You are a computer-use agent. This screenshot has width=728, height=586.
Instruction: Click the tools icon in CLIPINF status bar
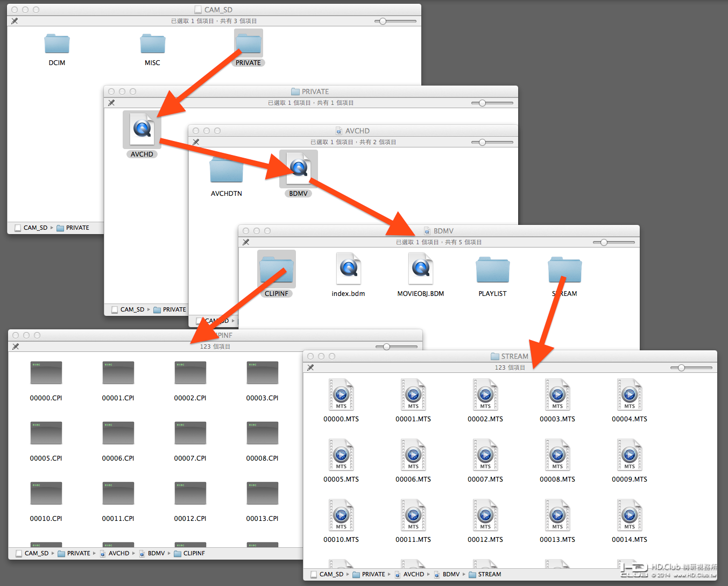pyautogui.click(x=16, y=347)
